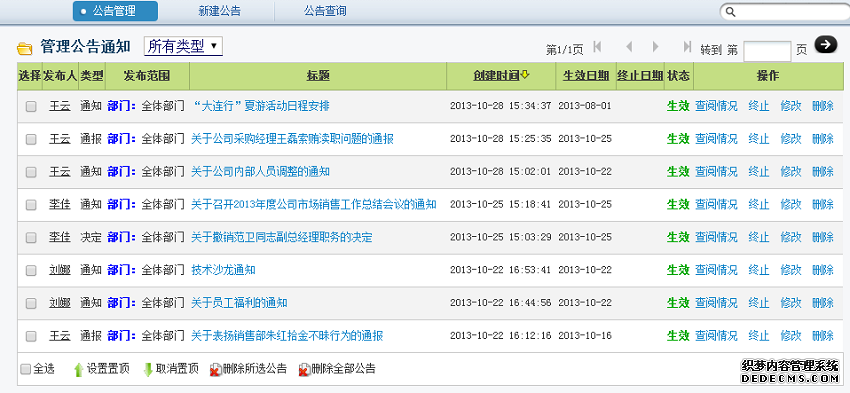Click the yellow sort arrow on 创建时间
This screenshot has width=850, height=393.
[525, 75]
